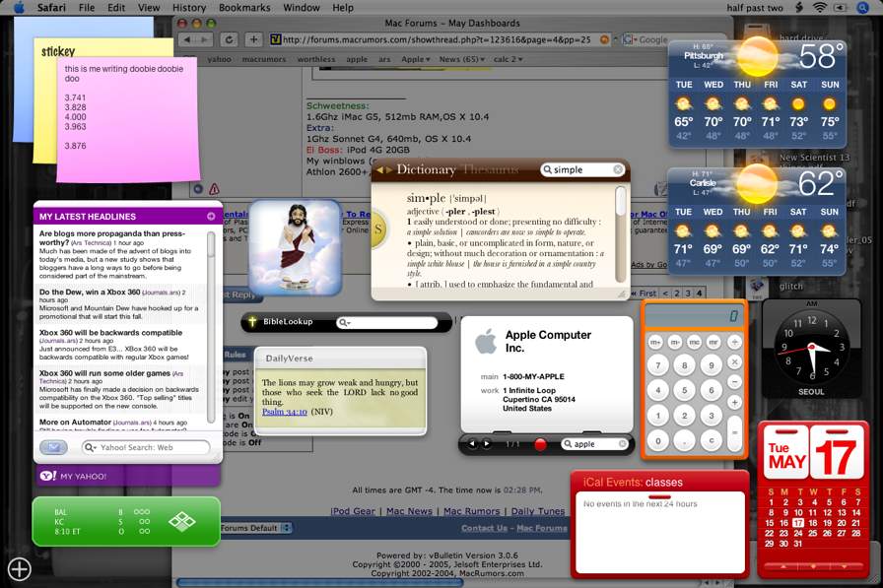Screen dimensions: 883x588
Task: Click the Yahoo! Search Web field
Action: [x=147, y=447]
